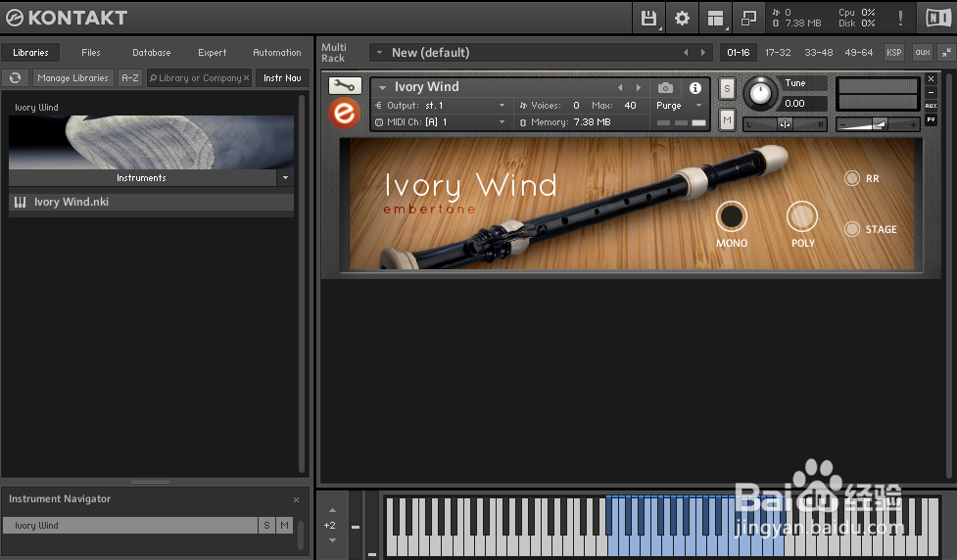957x560 pixels.
Task: Select next instrument preset arrow
Action: point(639,88)
